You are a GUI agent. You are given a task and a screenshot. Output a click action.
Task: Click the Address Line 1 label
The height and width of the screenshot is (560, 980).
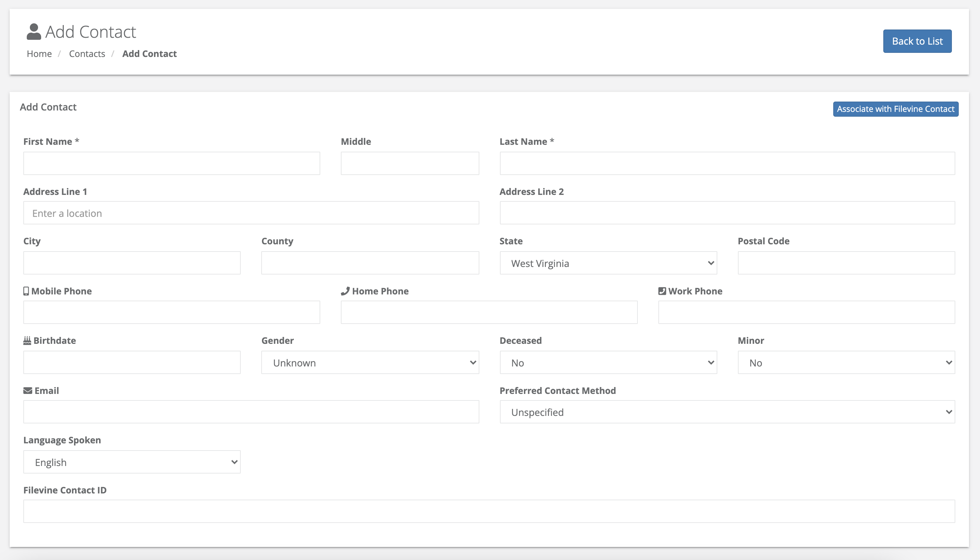[55, 191]
